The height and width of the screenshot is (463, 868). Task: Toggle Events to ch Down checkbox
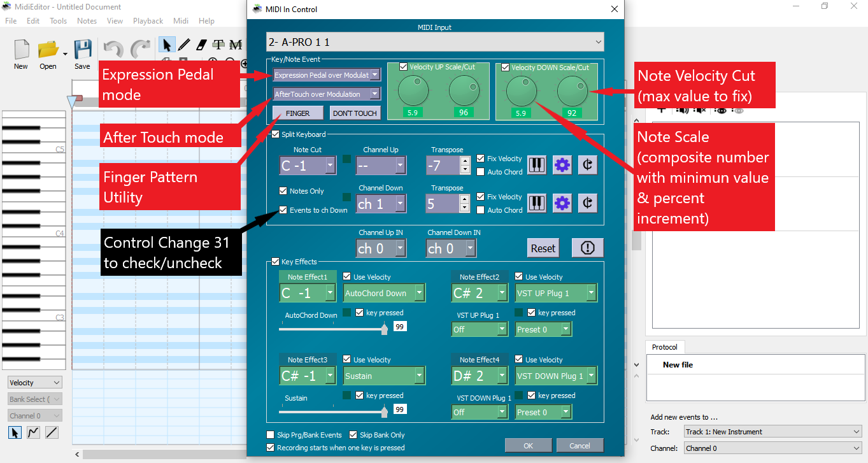(x=283, y=210)
